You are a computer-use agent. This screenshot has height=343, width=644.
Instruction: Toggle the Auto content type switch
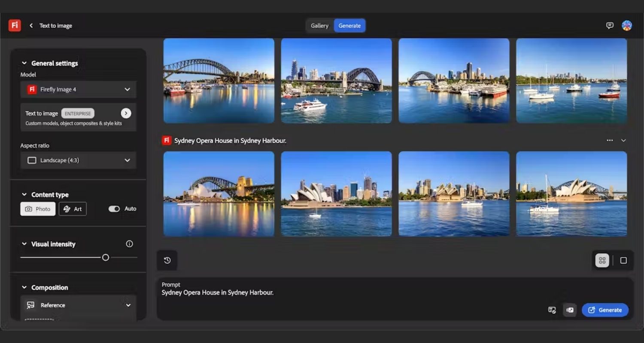click(114, 209)
